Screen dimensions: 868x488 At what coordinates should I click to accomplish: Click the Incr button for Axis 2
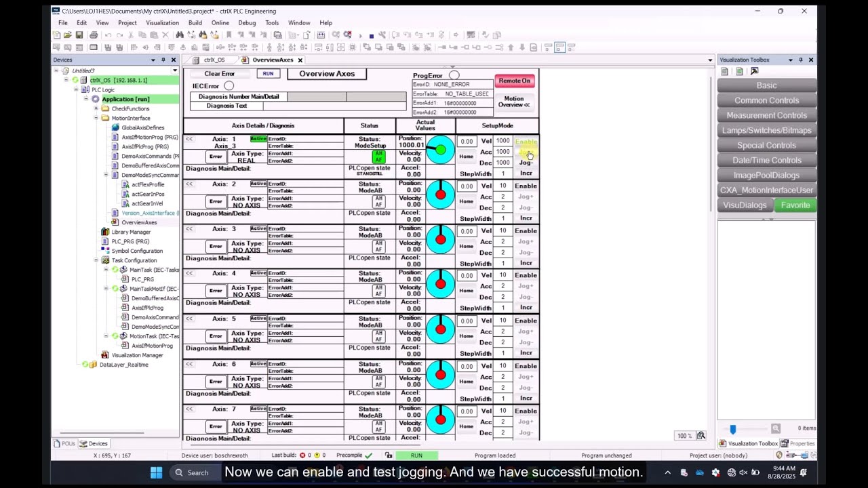526,218
